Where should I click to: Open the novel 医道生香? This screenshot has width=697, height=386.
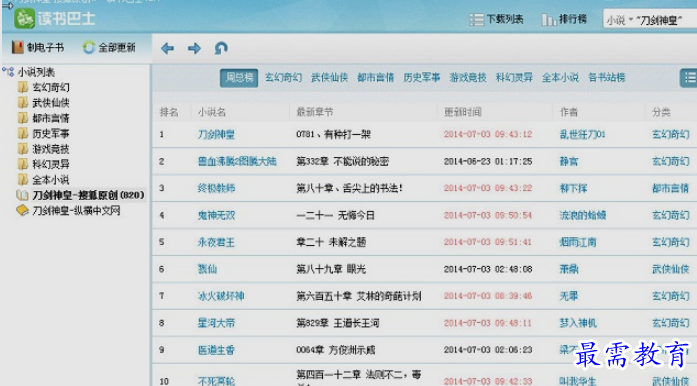tap(216, 350)
